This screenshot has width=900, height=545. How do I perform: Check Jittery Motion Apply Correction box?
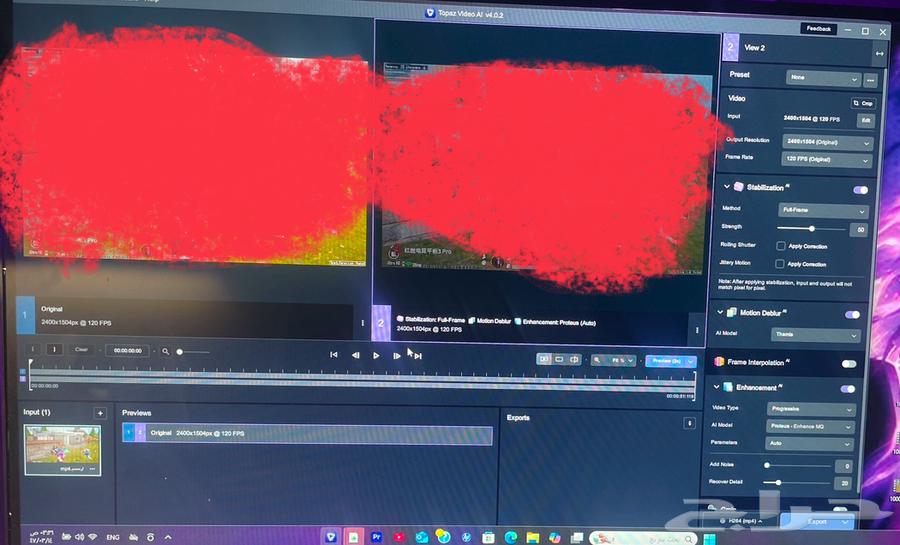(x=781, y=264)
